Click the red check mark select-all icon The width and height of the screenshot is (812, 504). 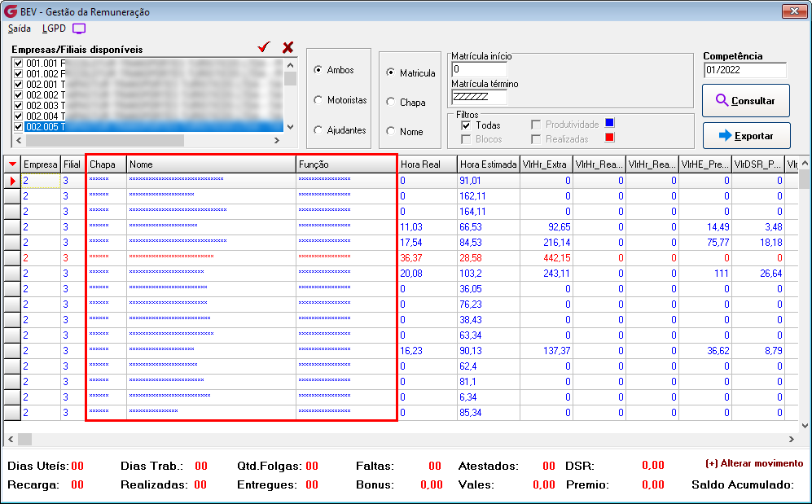pos(264,47)
